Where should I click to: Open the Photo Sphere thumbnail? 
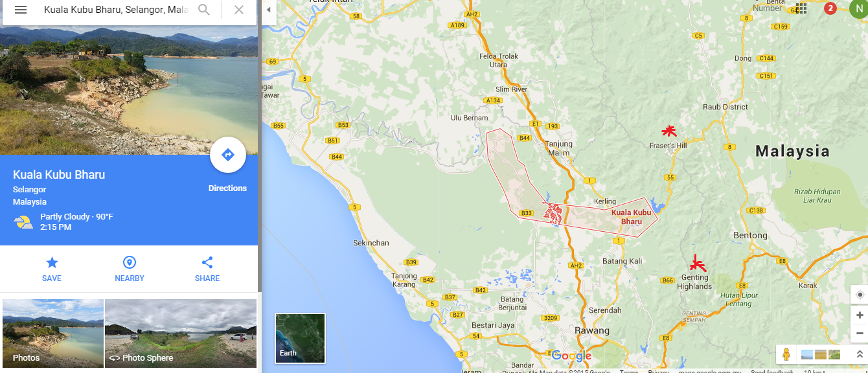[x=181, y=333]
